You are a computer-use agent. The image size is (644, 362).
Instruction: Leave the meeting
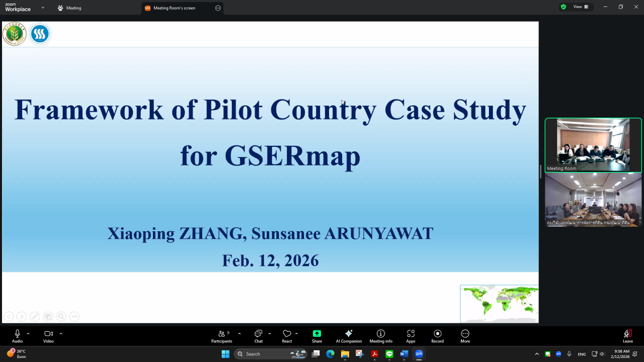627,336
